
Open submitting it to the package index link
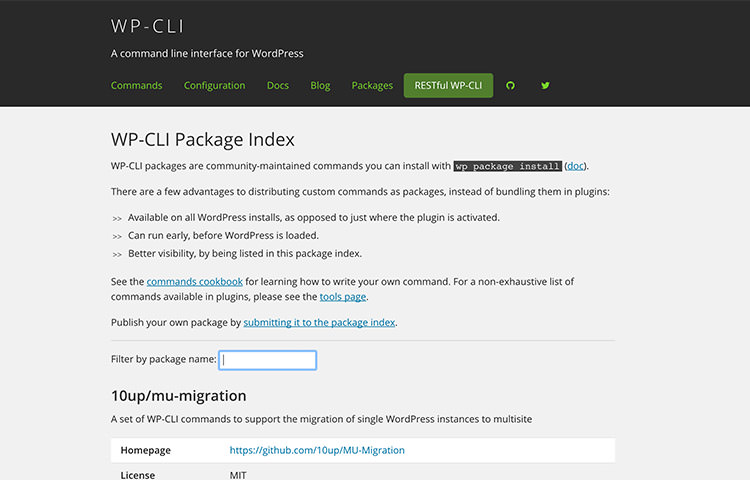click(x=320, y=323)
